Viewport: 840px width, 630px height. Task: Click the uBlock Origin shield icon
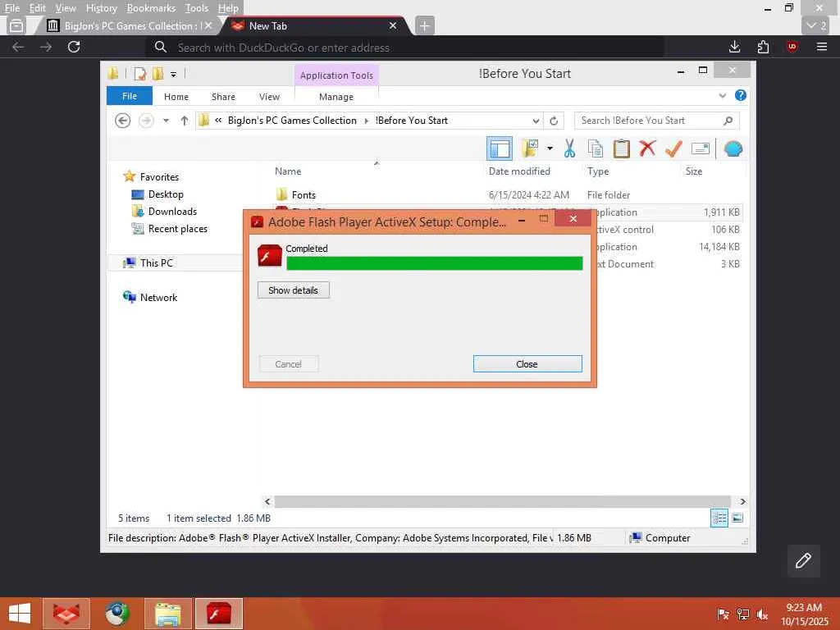792,47
